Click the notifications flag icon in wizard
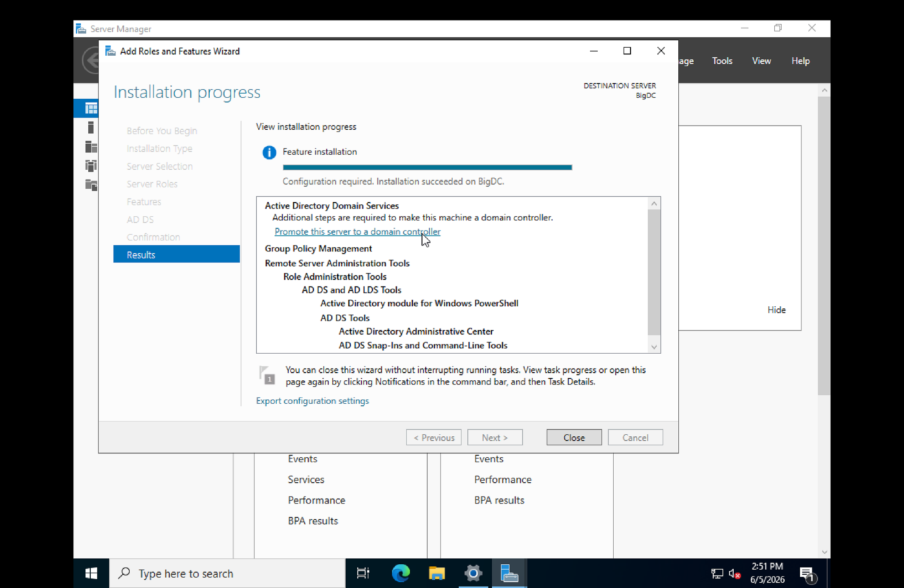The image size is (904, 588). tap(267, 375)
